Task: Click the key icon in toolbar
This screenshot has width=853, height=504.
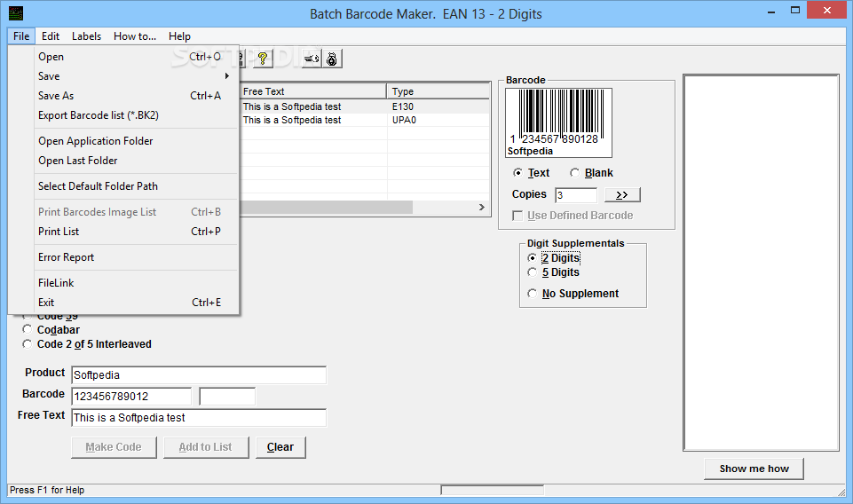Action: click(312, 59)
